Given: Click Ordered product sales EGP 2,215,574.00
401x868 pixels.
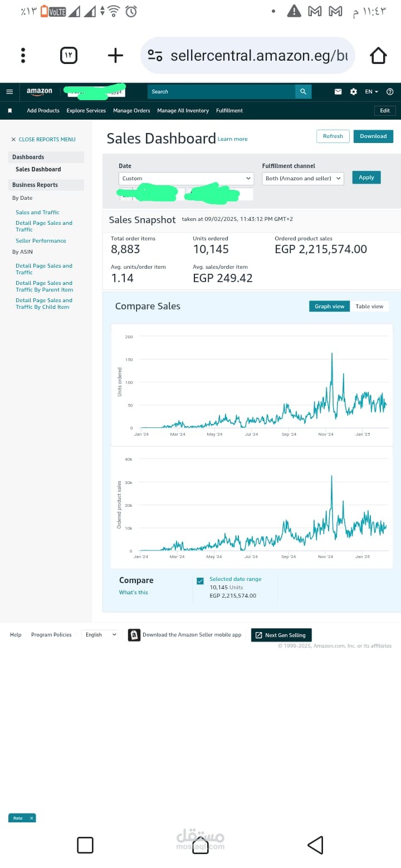Looking at the screenshot, I should 321,249.
